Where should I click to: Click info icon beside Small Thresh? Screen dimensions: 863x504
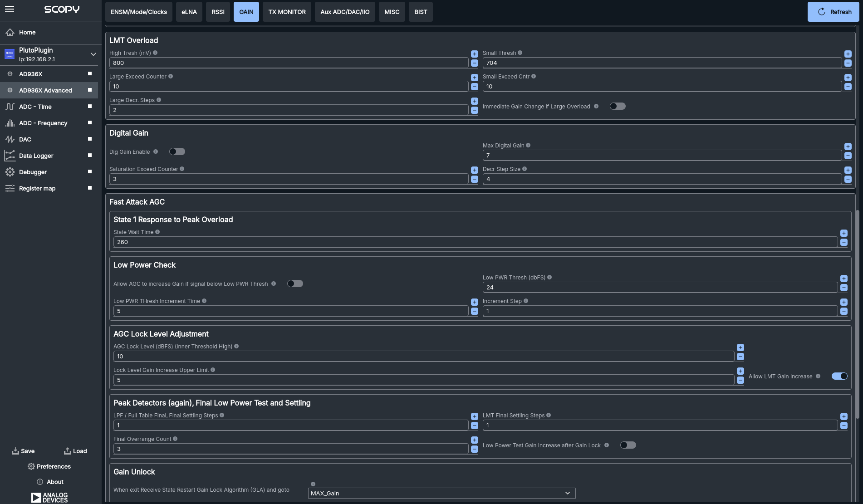[520, 53]
